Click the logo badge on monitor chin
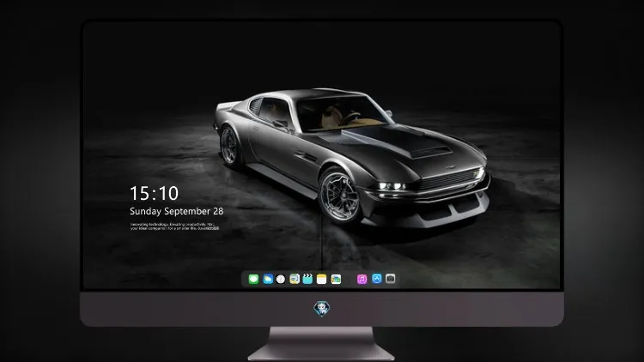This screenshot has height=362, width=644. click(x=322, y=309)
